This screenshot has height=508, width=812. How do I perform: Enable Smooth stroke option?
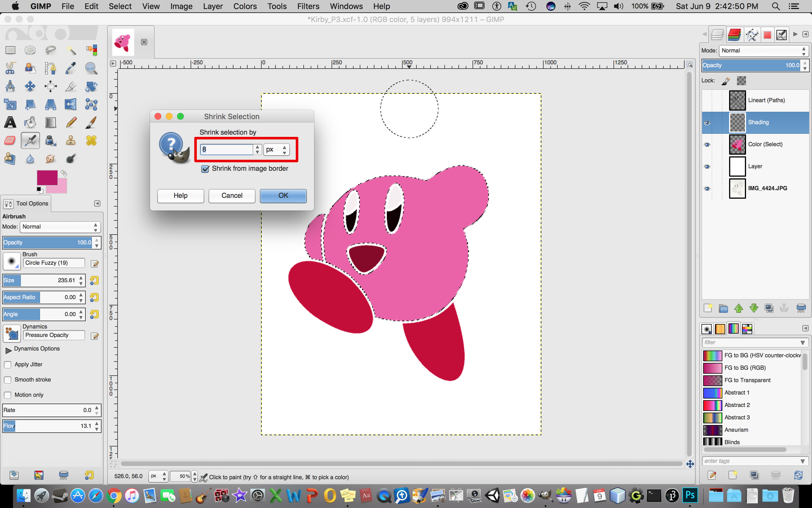8,380
